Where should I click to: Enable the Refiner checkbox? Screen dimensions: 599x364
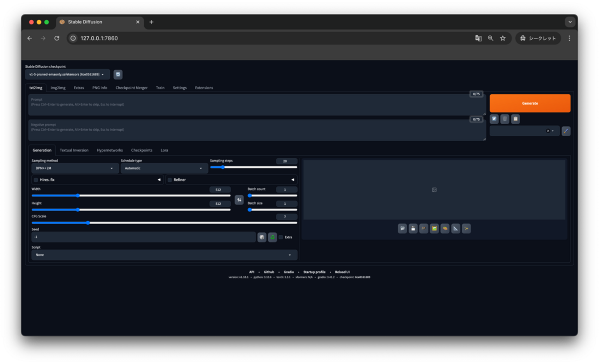[169, 179]
